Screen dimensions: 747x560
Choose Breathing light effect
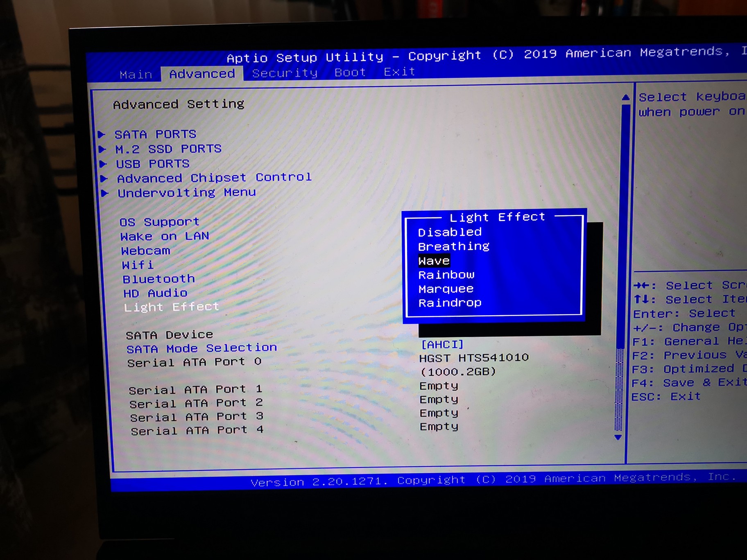454,246
